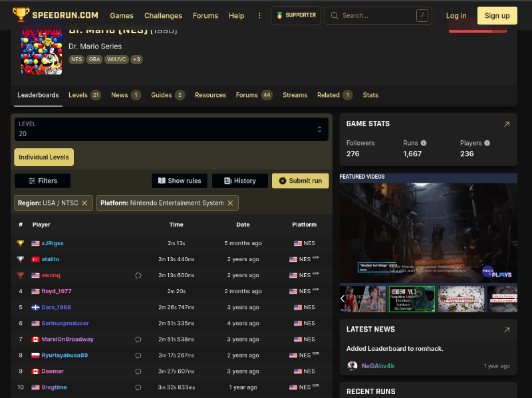
Task: Click the Supporter badge button
Action: 296,15
